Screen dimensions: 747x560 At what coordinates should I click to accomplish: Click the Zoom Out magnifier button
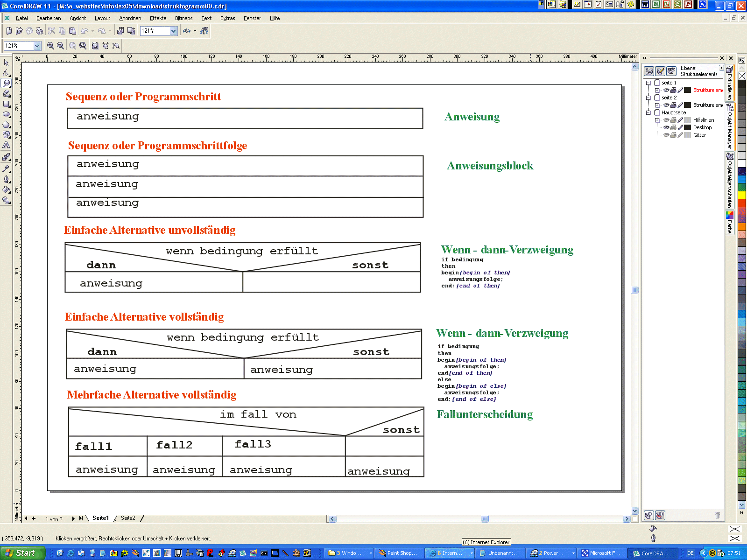pos(60,46)
